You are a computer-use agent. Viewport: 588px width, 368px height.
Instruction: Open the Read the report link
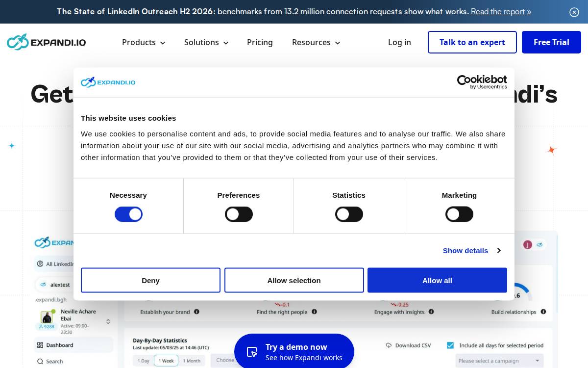pyautogui.click(x=501, y=11)
